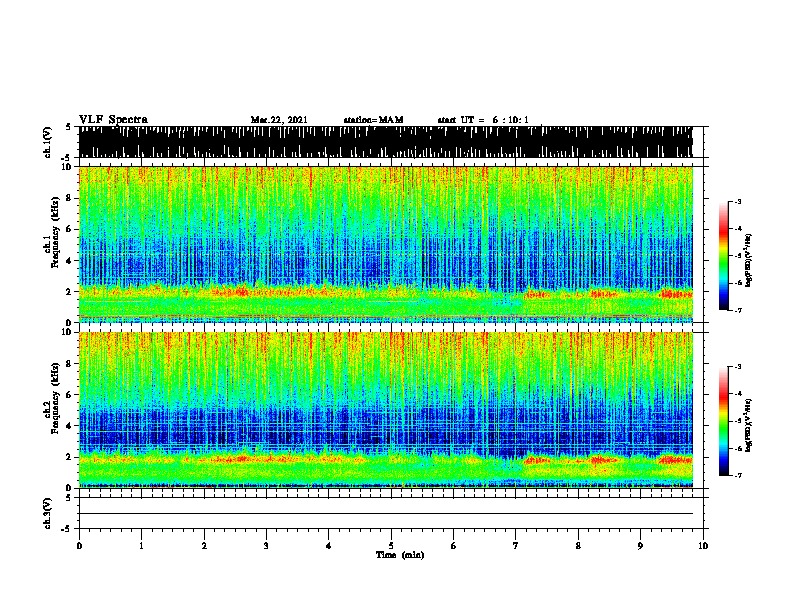Click time axis tick label "9"
The image size is (792, 612).
(x=640, y=546)
